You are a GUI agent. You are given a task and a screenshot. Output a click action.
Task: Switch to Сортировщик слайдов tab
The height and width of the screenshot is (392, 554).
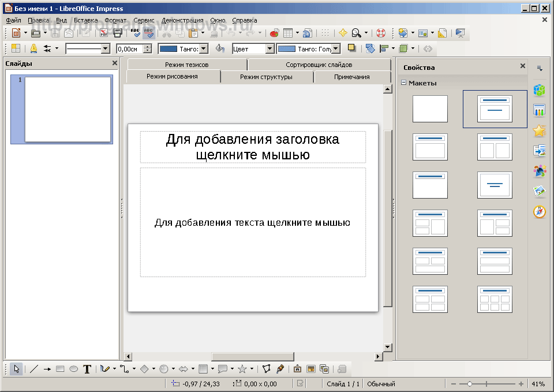(x=319, y=65)
